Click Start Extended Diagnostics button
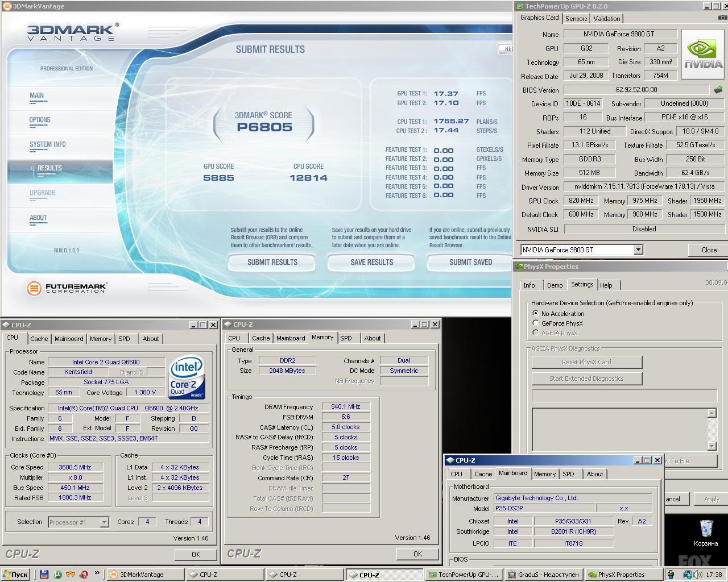This screenshot has width=728, height=582. (x=587, y=379)
